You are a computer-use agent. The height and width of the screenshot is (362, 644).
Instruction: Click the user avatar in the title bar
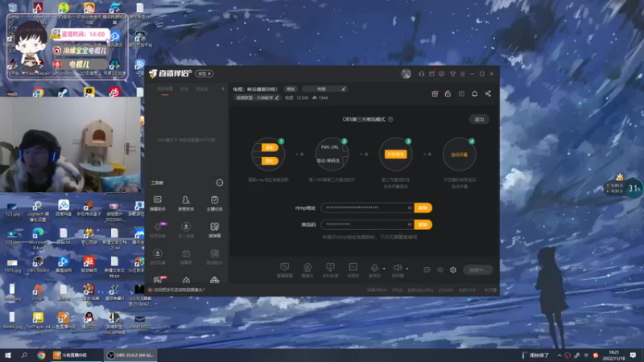[406, 74]
